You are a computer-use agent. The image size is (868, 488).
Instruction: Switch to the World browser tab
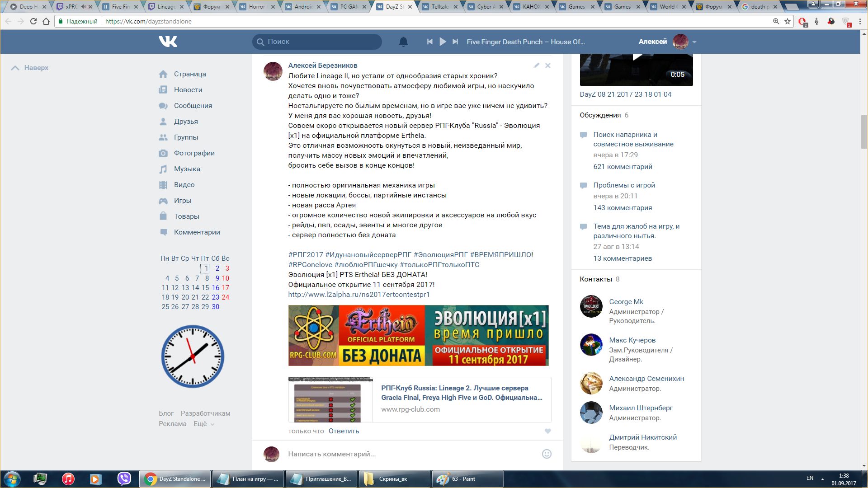pos(667,7)
